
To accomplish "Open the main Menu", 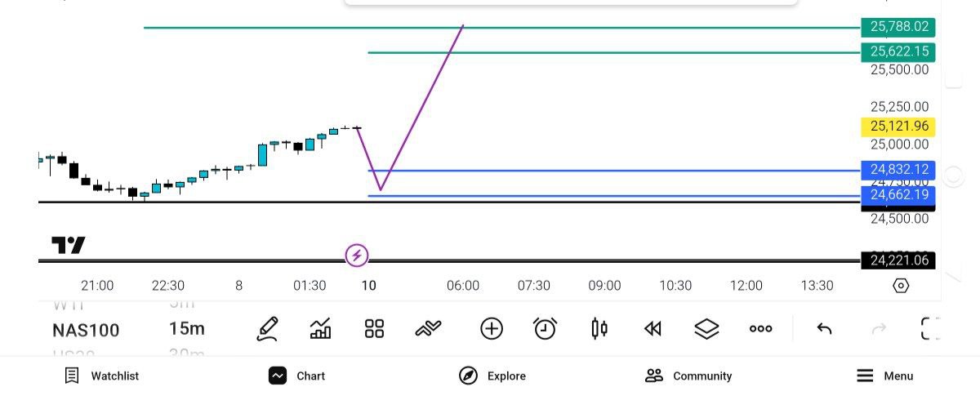I will click(884, 376).
